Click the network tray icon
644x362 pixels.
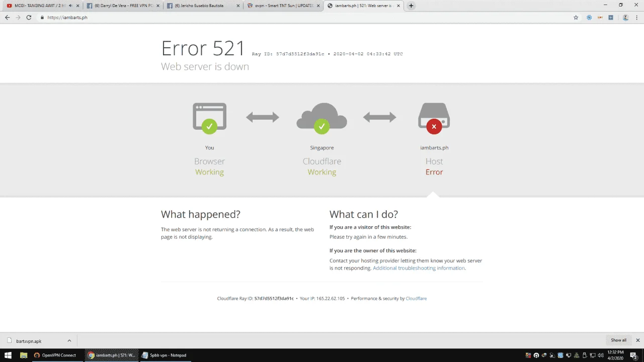[593, 355]
